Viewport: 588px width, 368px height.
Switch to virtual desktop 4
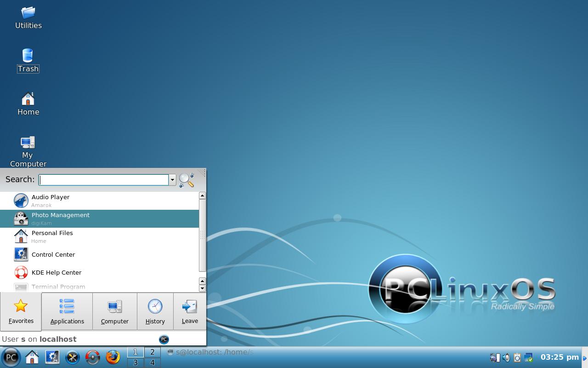click(152, 362)
